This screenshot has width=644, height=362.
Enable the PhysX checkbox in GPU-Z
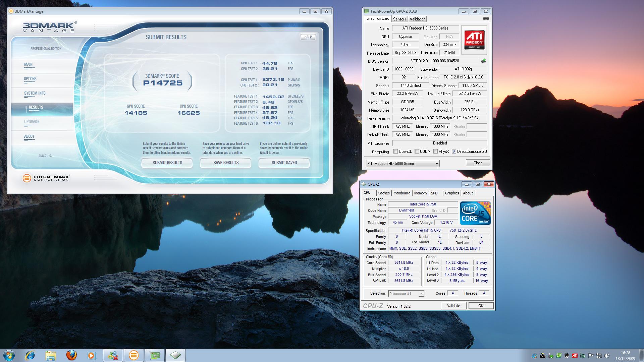435,152
